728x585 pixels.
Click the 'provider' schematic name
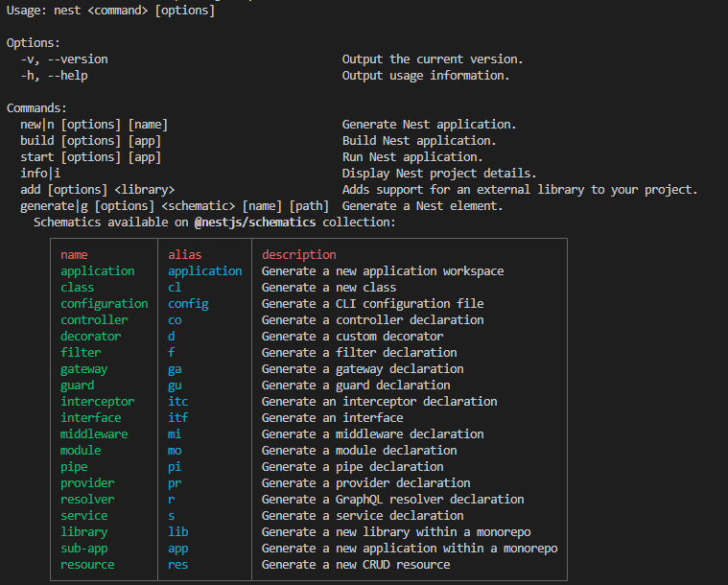click(87, 483)
